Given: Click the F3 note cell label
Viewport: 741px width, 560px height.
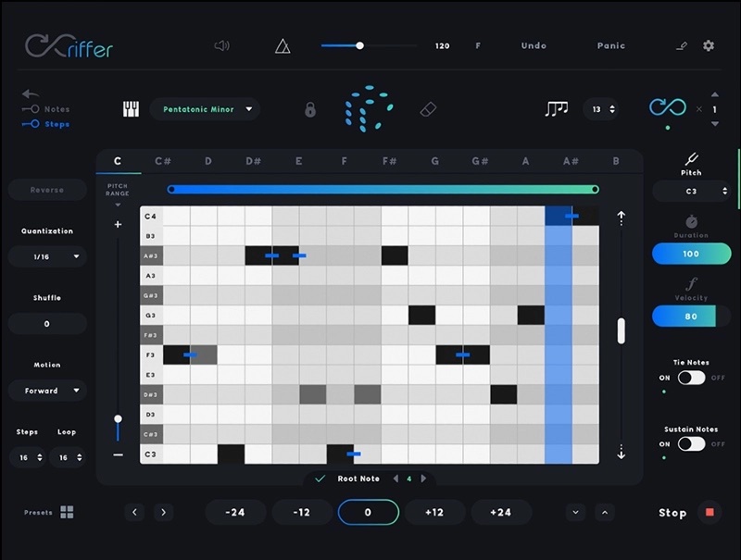Looking at the screenshot, I should [x=151, y=355].
